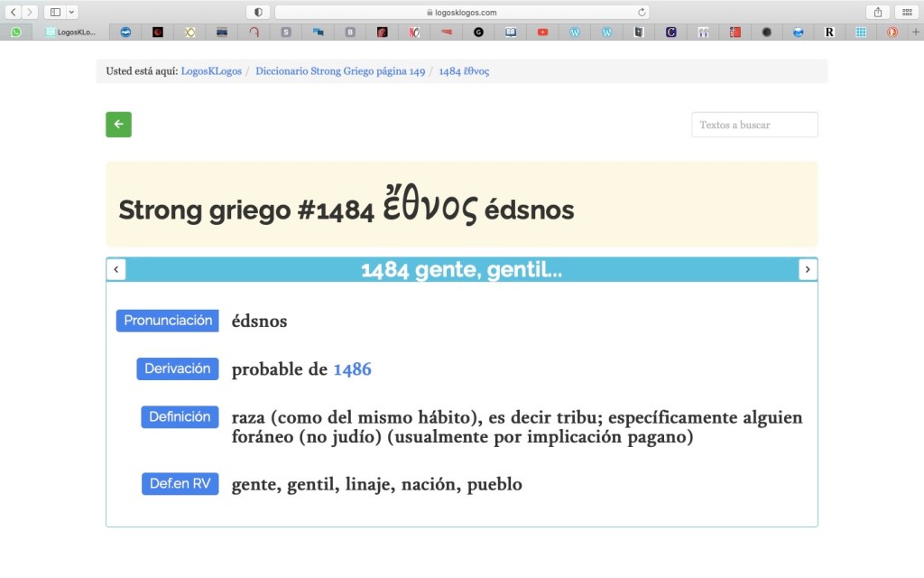Click the 'Textos a buscar' search field

pos(754,125)
